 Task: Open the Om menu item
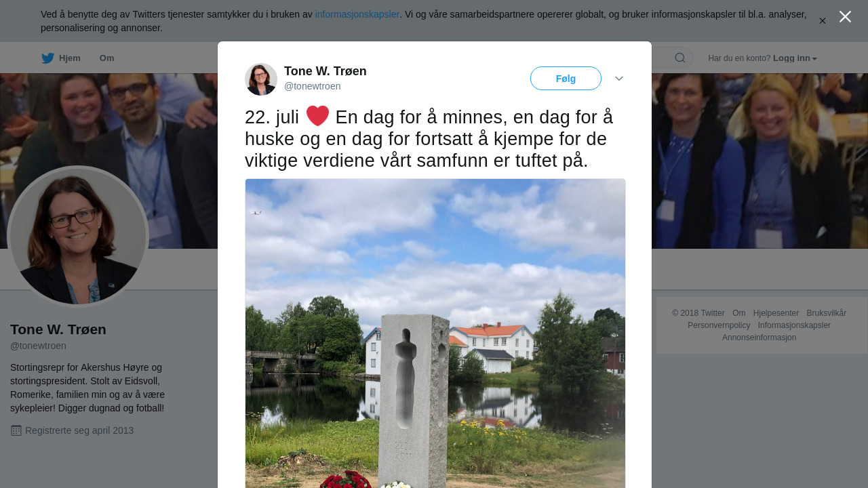click(106, 58)
